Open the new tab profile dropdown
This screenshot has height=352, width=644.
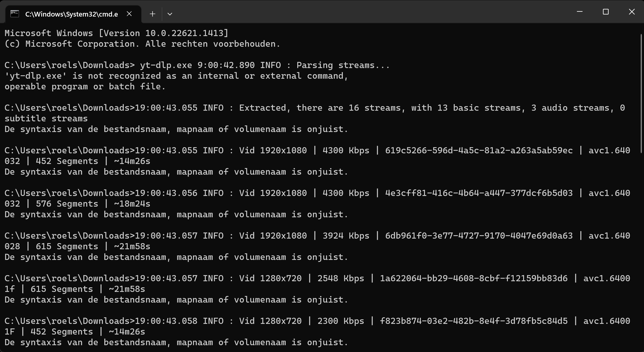170,14
